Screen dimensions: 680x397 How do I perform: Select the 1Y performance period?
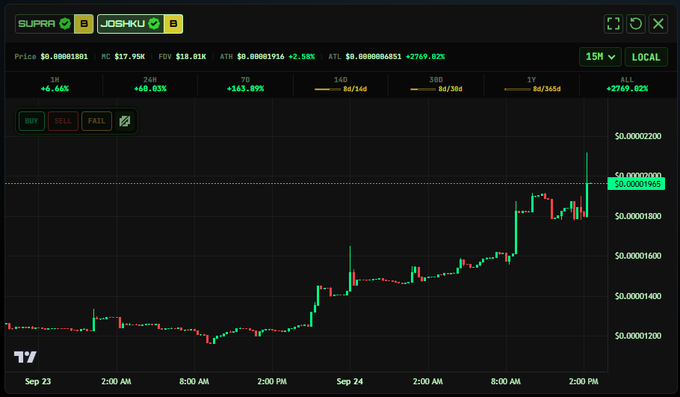tap(532, 84)
